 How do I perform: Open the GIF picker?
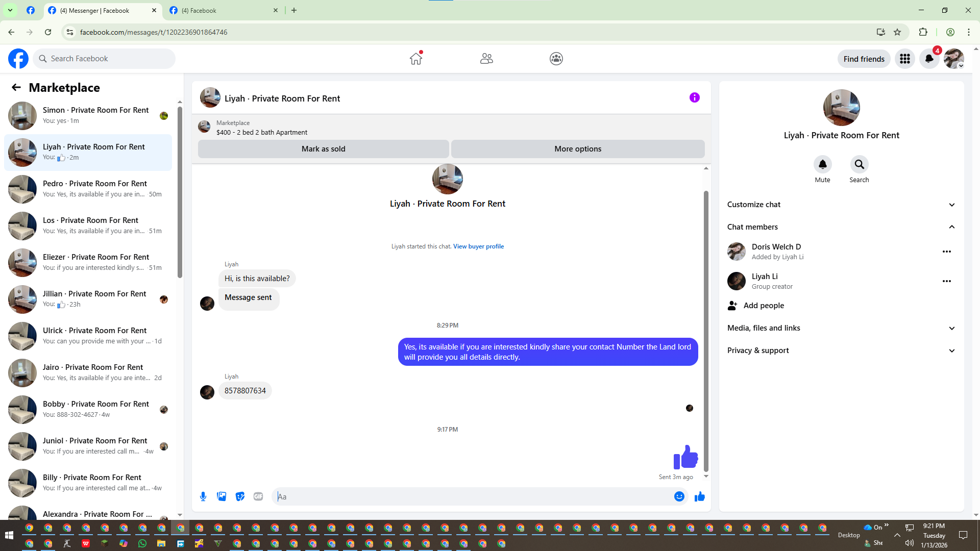click(258, 496)
